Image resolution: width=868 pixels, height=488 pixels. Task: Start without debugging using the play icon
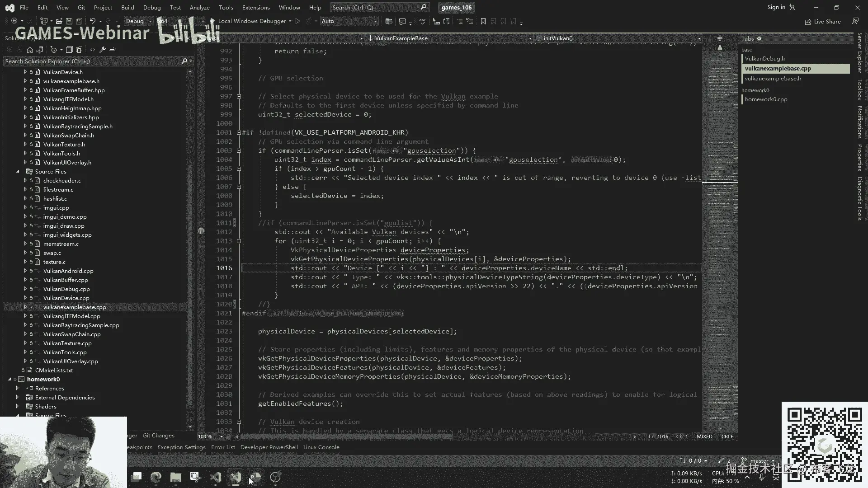(x=297, y=21)
